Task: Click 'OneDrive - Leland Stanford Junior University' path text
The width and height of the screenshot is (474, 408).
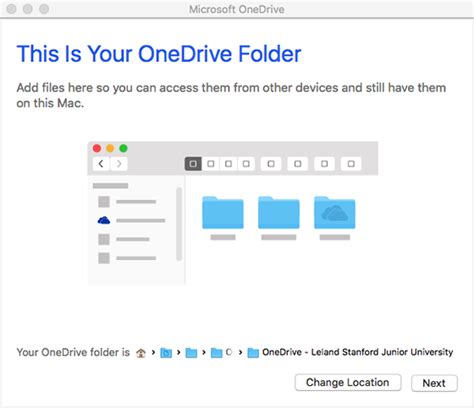Action: [357, 352]
